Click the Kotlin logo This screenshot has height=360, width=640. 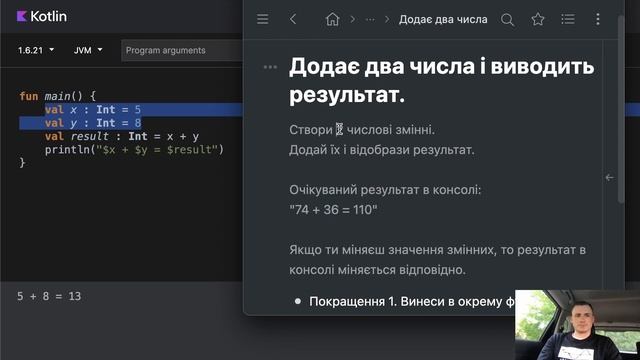click(42, 16)
